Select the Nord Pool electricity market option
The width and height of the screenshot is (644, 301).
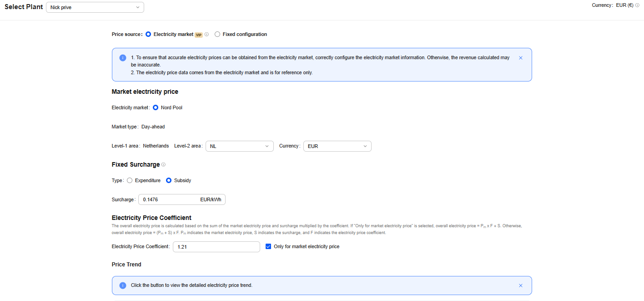155,107
